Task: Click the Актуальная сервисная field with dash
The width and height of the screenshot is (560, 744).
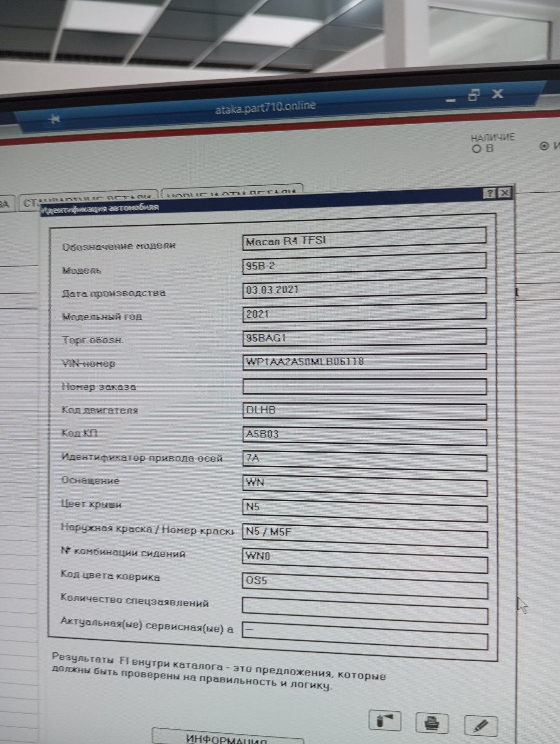Action: coord(365,635)
